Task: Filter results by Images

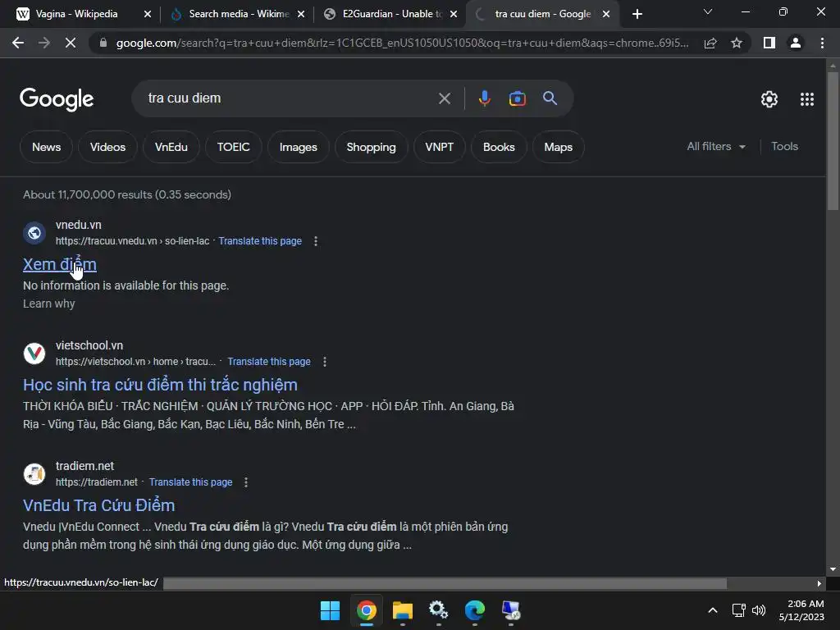Action: click(x=298, y=147)
